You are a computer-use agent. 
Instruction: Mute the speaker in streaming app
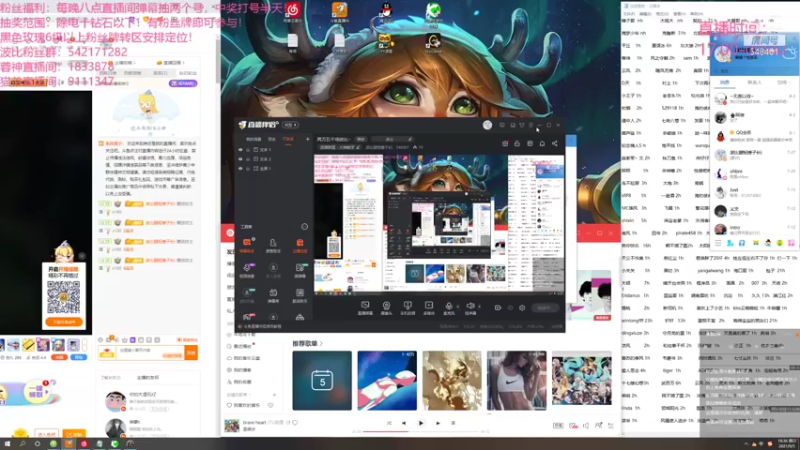coord(470,308)
